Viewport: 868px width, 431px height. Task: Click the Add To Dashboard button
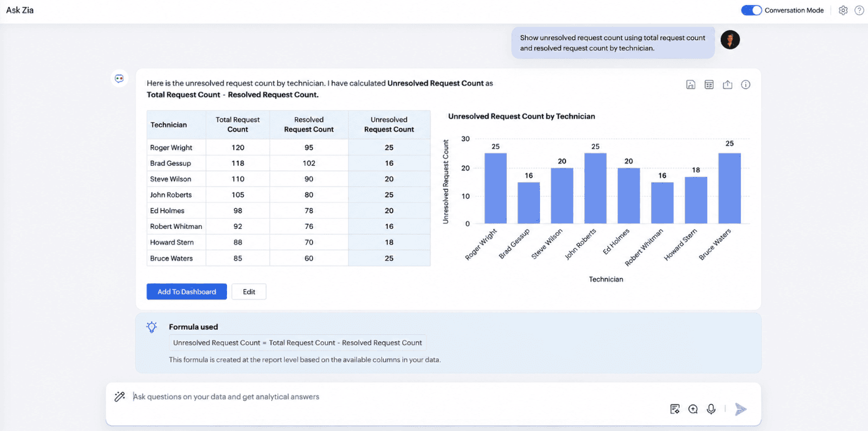click(186, 291)
